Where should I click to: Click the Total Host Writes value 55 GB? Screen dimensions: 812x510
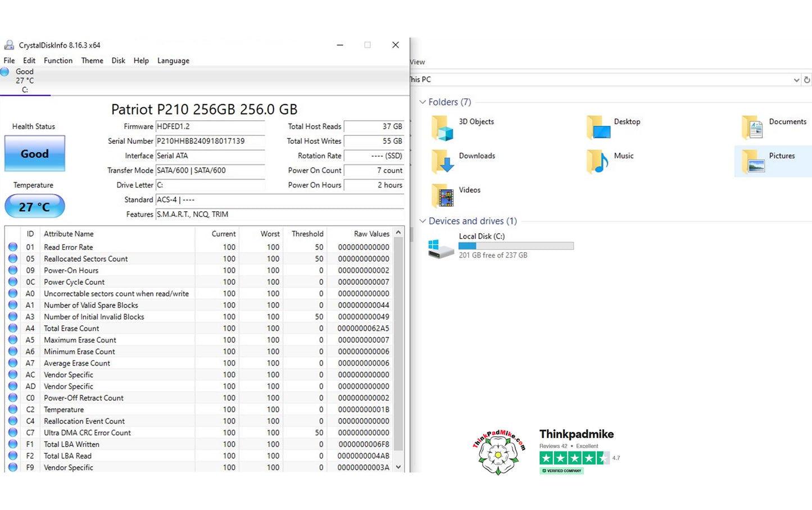374,141
